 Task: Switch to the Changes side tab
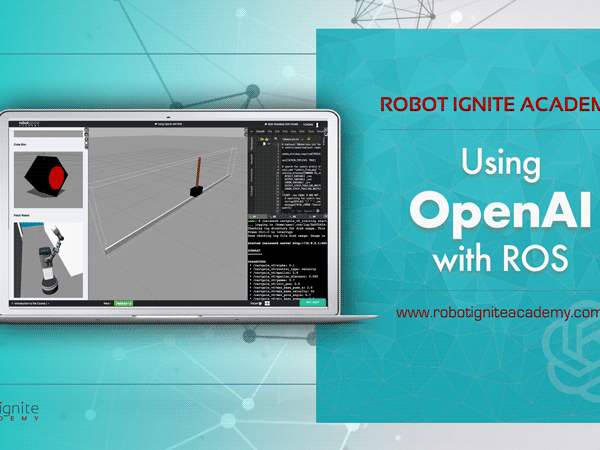252,191
